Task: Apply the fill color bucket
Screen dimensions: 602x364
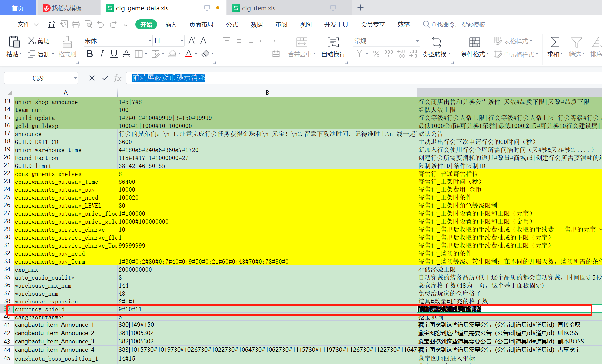Action: (x=172, y=54)
